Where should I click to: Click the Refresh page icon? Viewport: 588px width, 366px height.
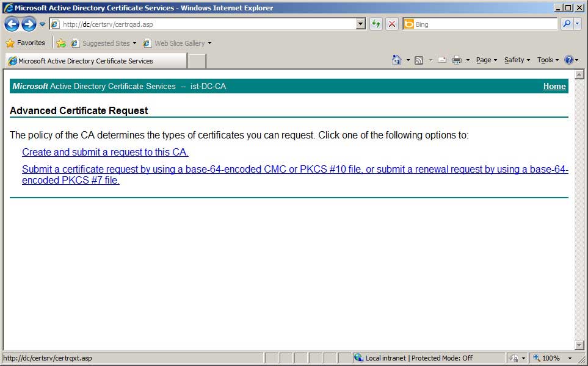click(x=376, y=24)
